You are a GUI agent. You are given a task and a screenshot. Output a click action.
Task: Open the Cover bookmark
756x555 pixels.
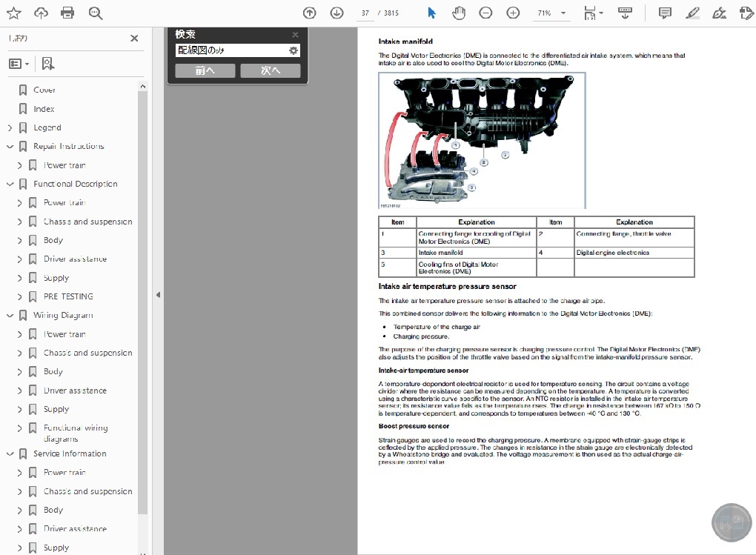[44, 90]
